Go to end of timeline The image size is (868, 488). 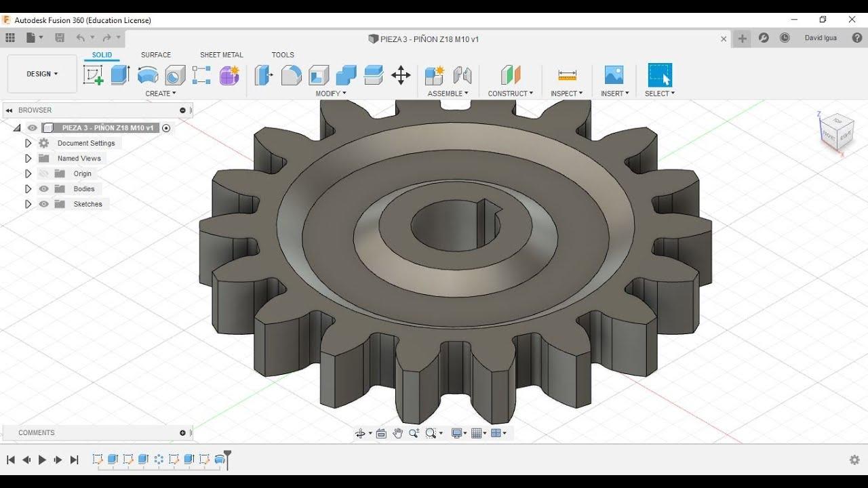pyautogui.click(x=75, y=460)
